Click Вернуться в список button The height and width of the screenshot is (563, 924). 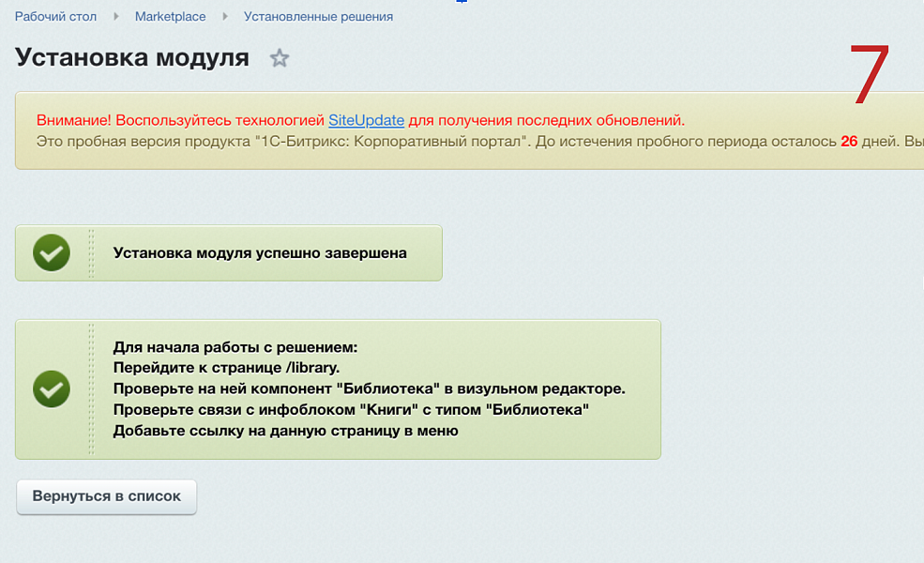[x=107, y=496]
